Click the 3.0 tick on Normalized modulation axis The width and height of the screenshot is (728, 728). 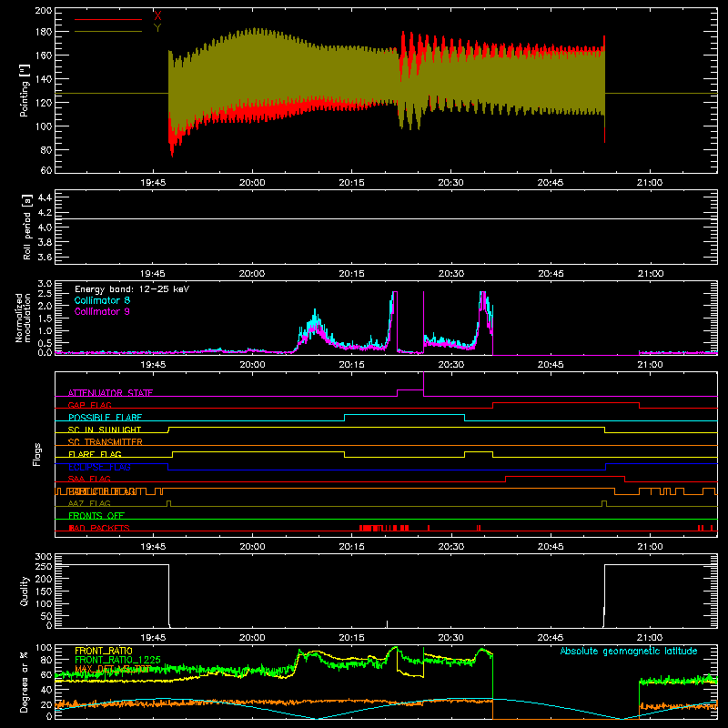click(45, 284)
